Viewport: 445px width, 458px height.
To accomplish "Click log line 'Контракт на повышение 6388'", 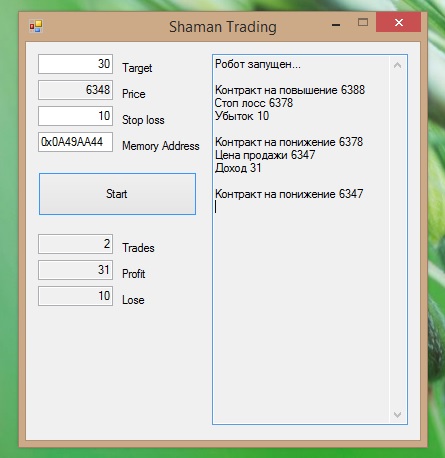I will click(x=290, y=90).
